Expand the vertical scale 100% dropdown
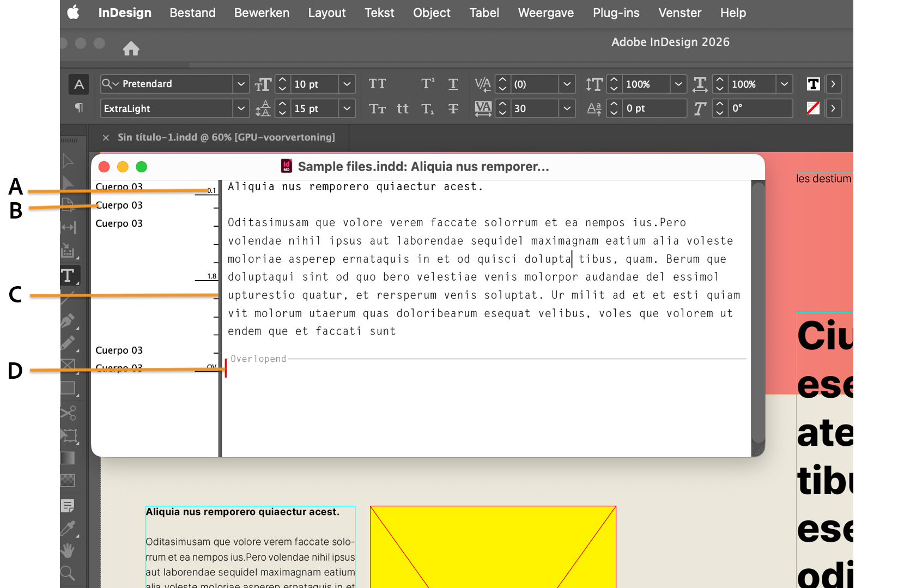The image size is (910, 588). (x=678, y=84)
